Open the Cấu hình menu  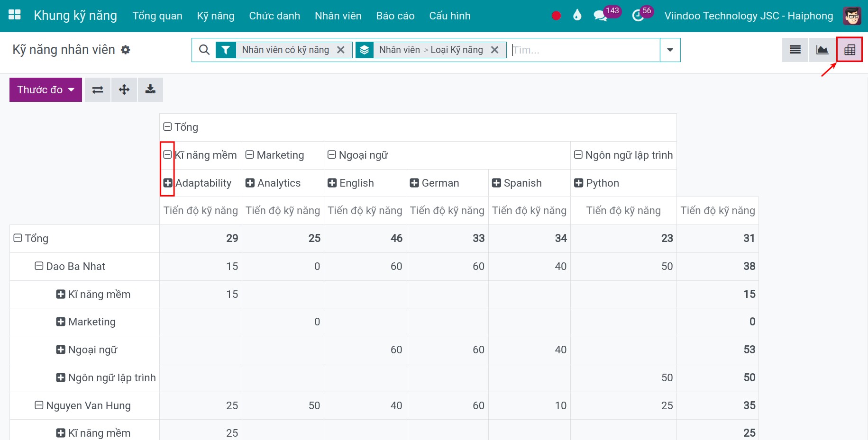(x=450, y=16)
